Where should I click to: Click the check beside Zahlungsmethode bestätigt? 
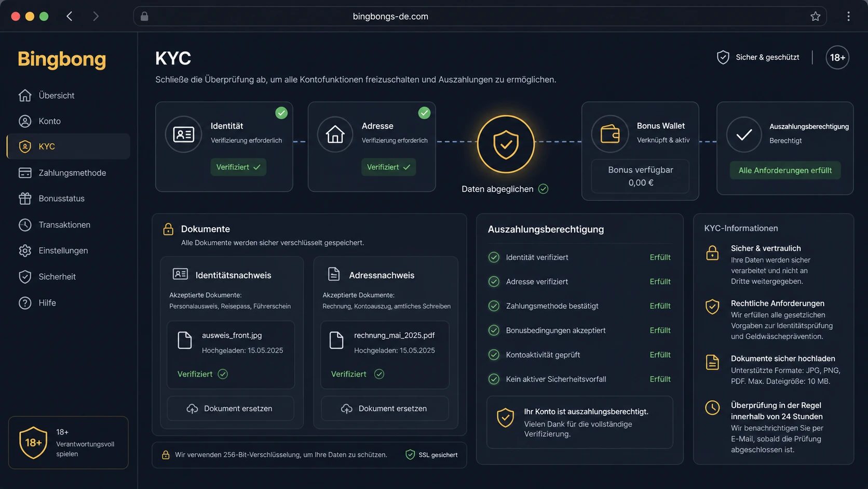point(494,306)
